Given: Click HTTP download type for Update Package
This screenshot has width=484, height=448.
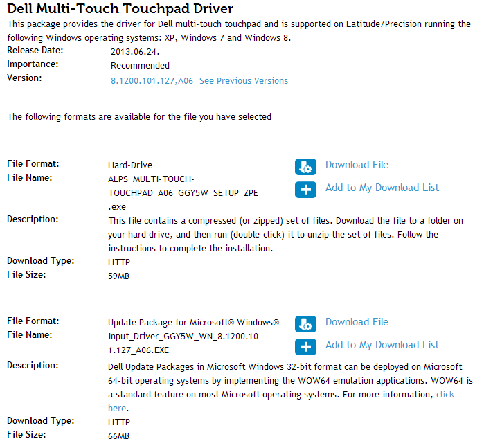Looking at the screenshot, I should click(x=119, y=422).
